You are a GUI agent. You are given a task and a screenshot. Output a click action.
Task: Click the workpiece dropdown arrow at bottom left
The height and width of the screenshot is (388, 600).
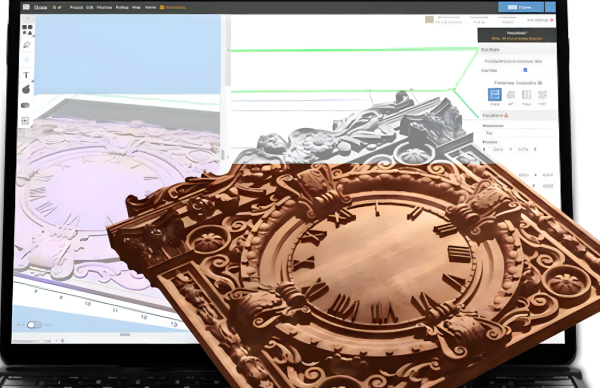point(57,340)
